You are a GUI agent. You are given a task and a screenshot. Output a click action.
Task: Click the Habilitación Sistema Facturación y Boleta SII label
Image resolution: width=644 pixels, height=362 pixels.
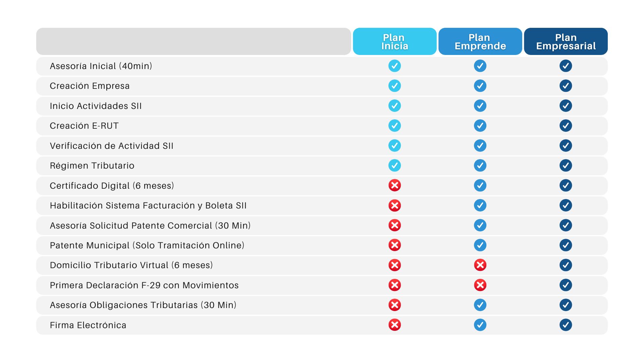(x=148, y=205)
